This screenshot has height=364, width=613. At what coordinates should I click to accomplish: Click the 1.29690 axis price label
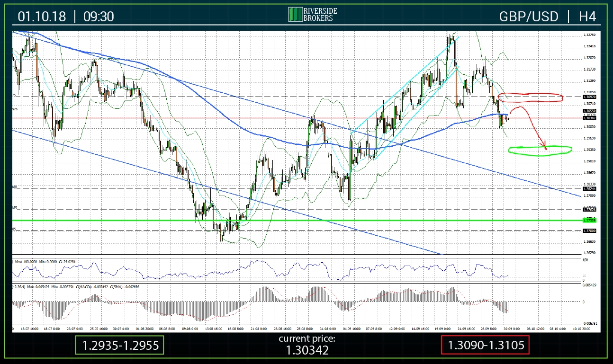click(x=590, y=138)
